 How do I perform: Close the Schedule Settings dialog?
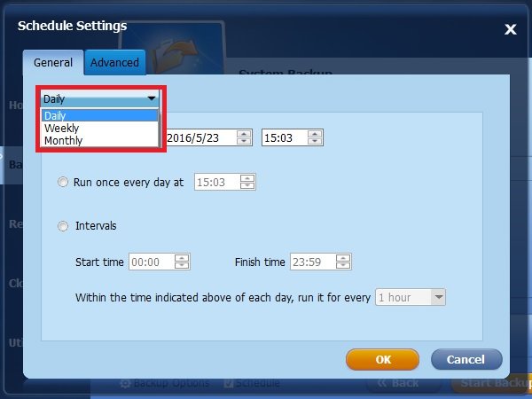tap(511, 29)
